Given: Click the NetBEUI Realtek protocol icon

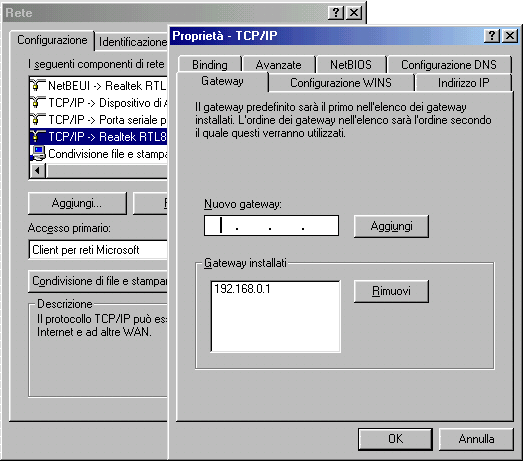Looking at the screenshot, I should (x=38, y=86).
